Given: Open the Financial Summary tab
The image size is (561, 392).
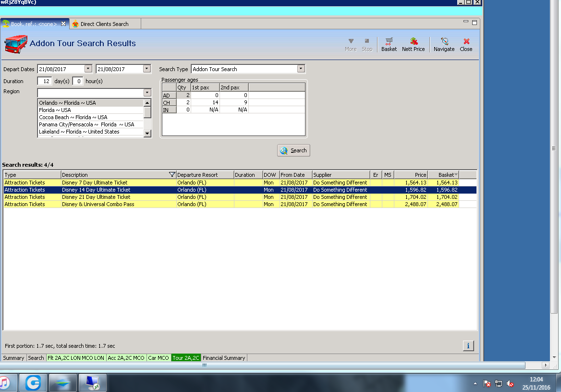Looking at the screenshot, I should click(224, 357).
